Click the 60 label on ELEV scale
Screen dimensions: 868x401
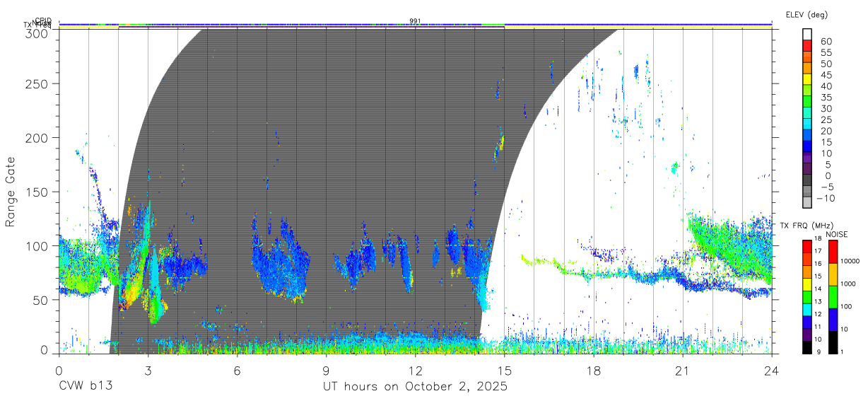[826, 41]
